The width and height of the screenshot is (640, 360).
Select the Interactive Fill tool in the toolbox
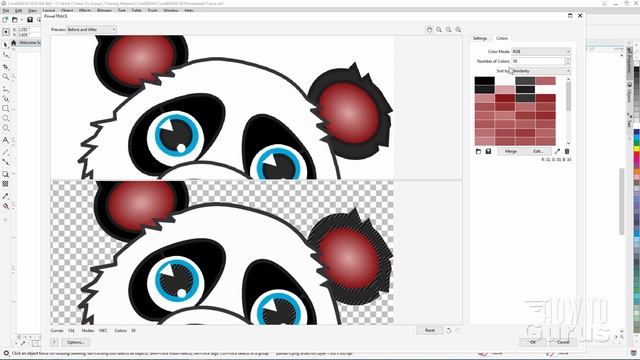pos(6,206)
